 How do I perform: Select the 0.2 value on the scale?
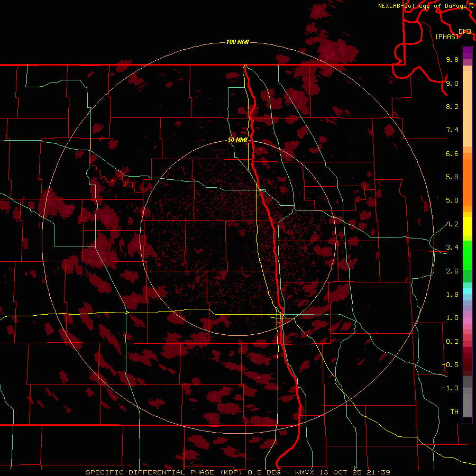pos(452,342)
